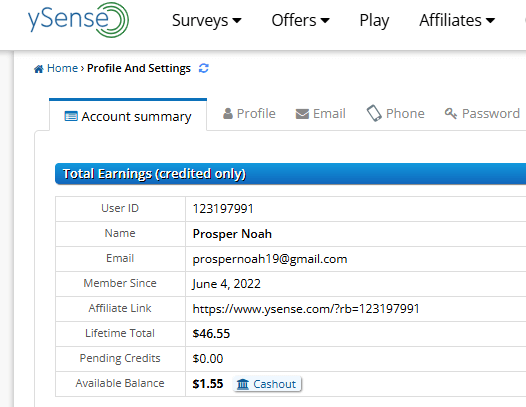The width and height of the screenshot is (526, 407).
Task: Click the Member Since label
Action: tap(120, 283)
